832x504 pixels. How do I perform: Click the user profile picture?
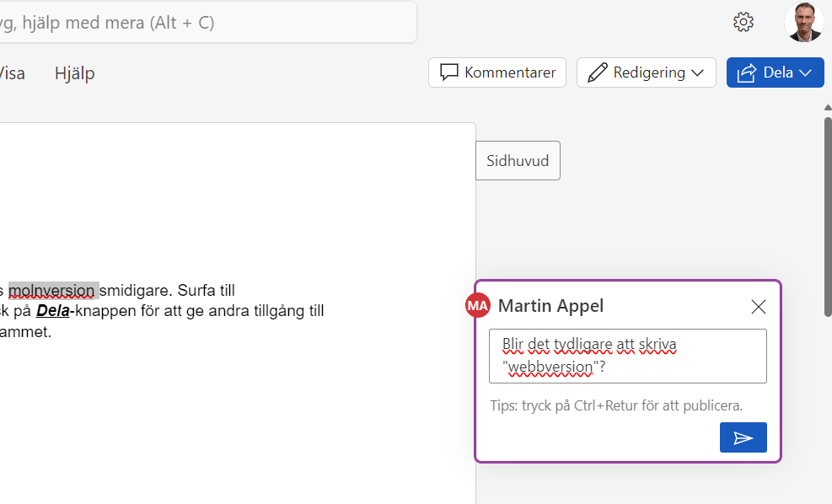pyautogui.click(x=802, y=22)
